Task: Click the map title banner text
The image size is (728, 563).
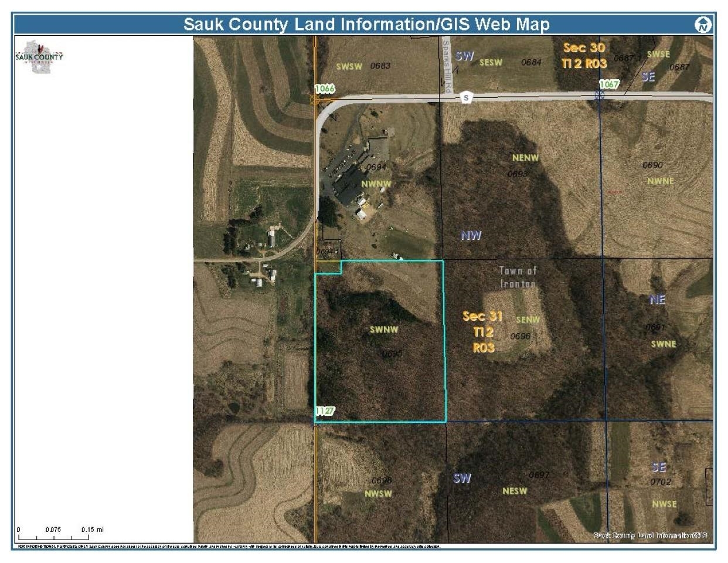Action: [366, 25]
